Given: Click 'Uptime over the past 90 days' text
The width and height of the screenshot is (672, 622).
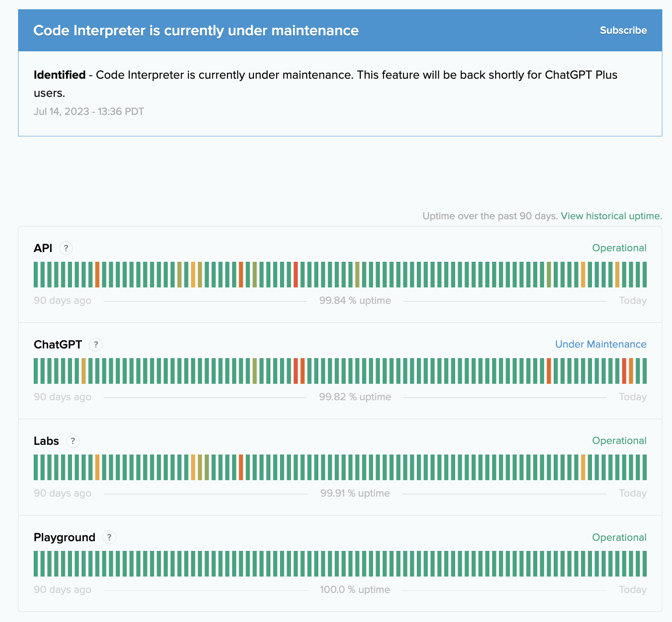Looking at the screenshot, I should (x=490, y=216).
